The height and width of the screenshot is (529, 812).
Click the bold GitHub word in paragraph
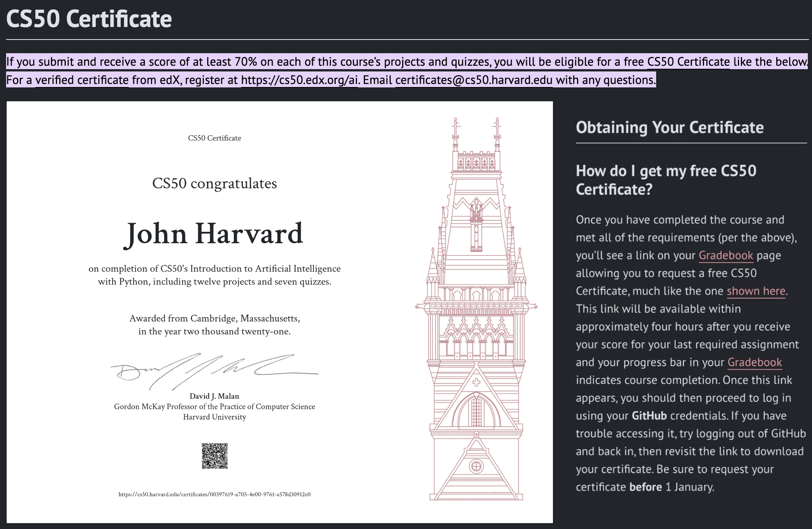click(649, 416)
